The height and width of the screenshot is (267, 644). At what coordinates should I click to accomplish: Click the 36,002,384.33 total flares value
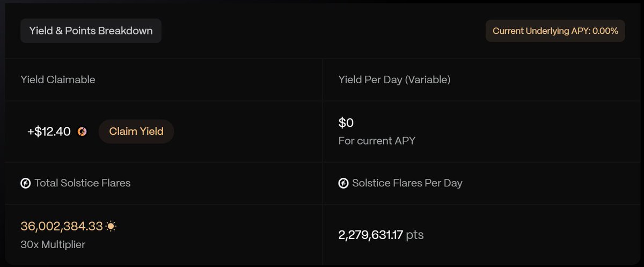coord(62,226)
